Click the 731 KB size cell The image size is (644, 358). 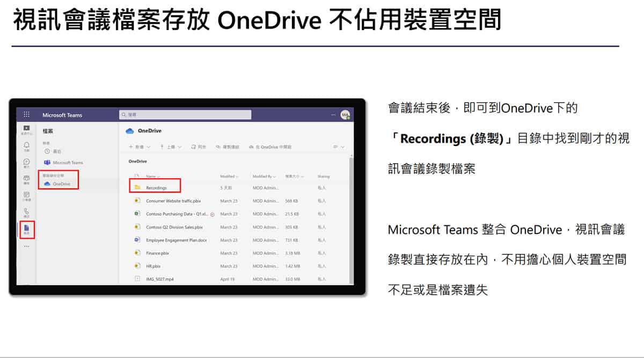pyautogui.click(x=291, y=240)
